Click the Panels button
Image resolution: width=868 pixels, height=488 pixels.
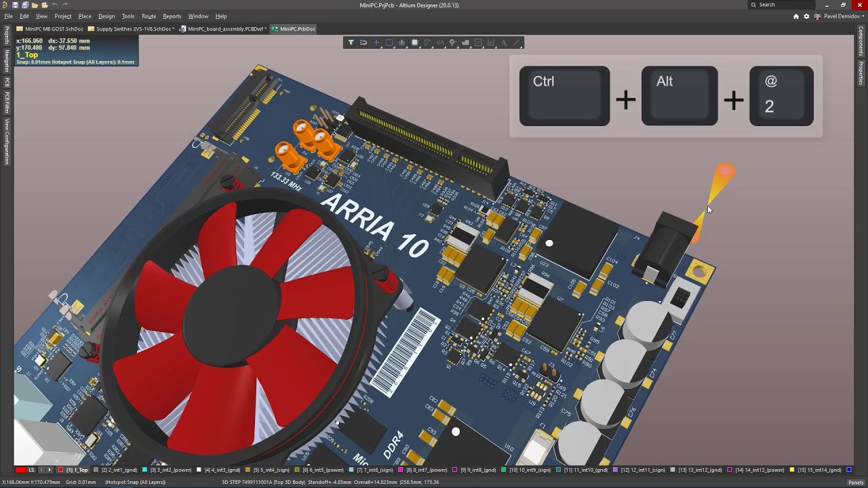[x=856, y=483]
